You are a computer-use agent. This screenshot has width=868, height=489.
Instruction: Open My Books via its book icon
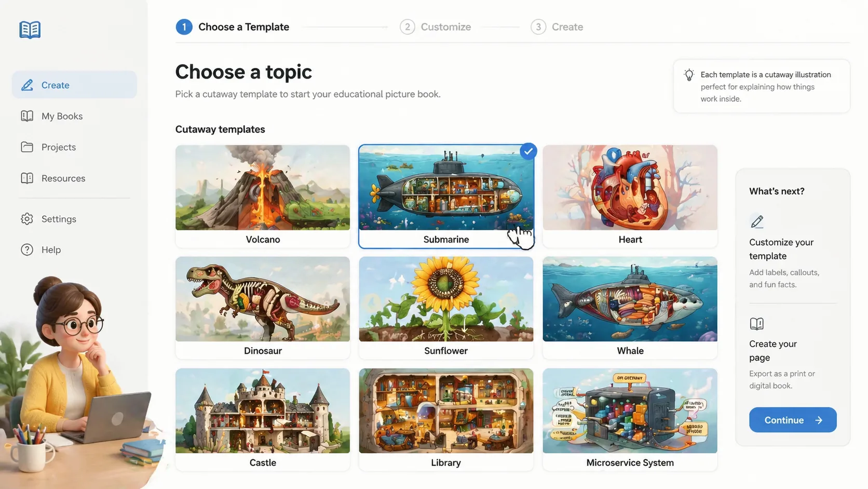(x=27, y=116)
